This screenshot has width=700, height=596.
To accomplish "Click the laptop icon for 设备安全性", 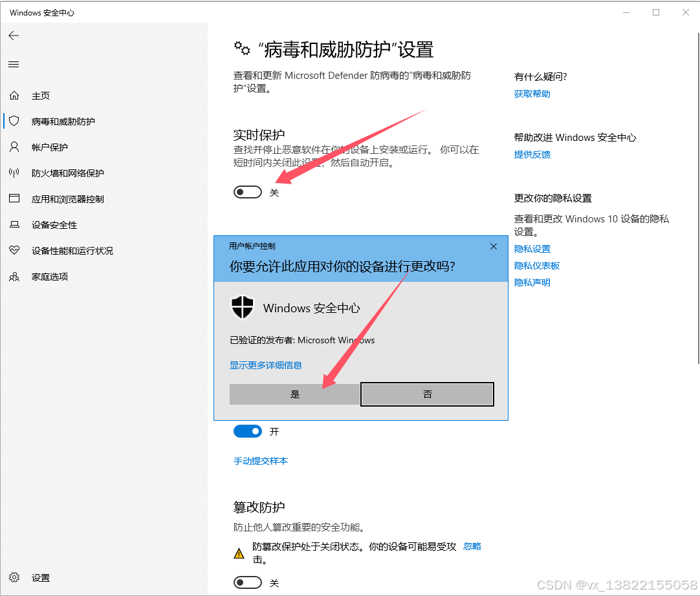I will 14,224.
